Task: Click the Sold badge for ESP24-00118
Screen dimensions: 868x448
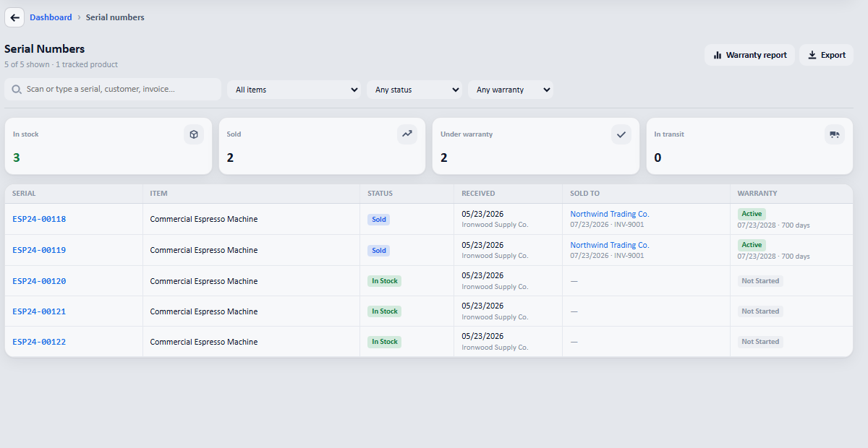Action: pos(378,220)
